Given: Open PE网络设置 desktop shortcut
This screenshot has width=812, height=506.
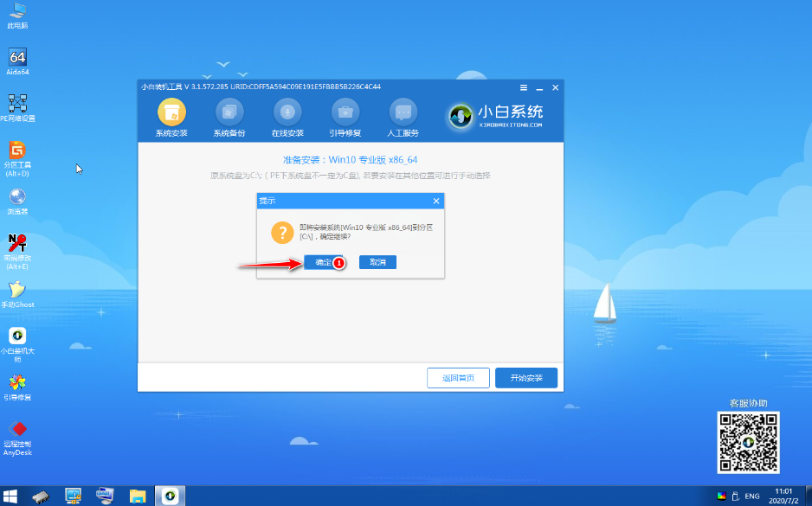Looking at the screenshot, I should (x=17, y=107).
